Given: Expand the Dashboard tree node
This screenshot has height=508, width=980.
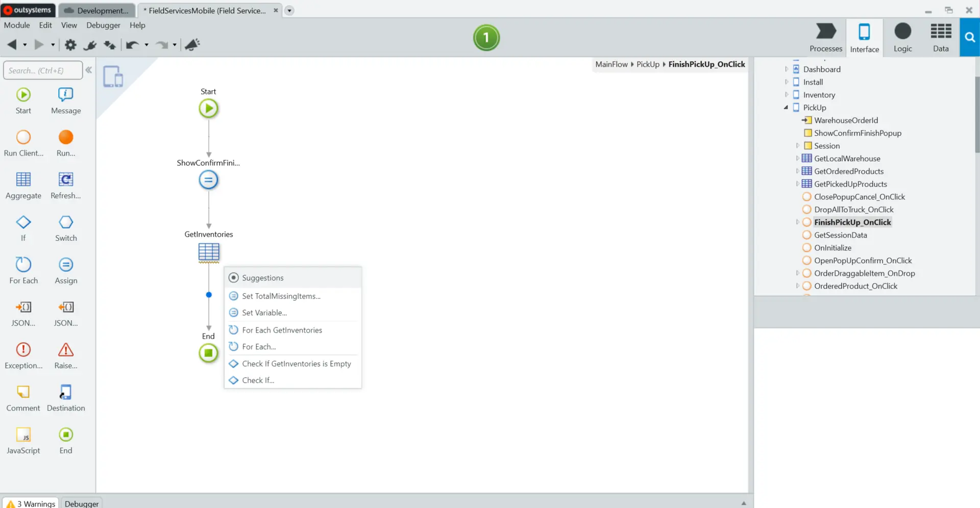Looking at the screenshot, I should coord(787,69).
